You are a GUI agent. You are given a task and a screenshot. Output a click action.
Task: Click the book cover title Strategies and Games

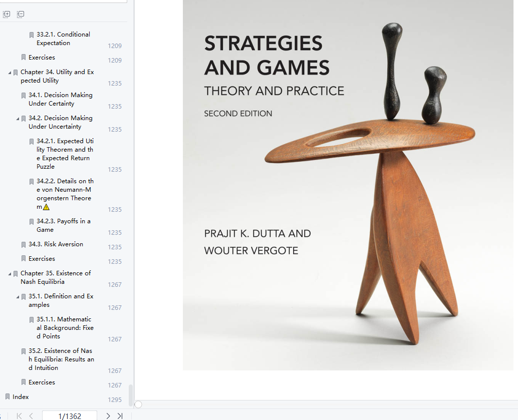(x=267, y=55)
